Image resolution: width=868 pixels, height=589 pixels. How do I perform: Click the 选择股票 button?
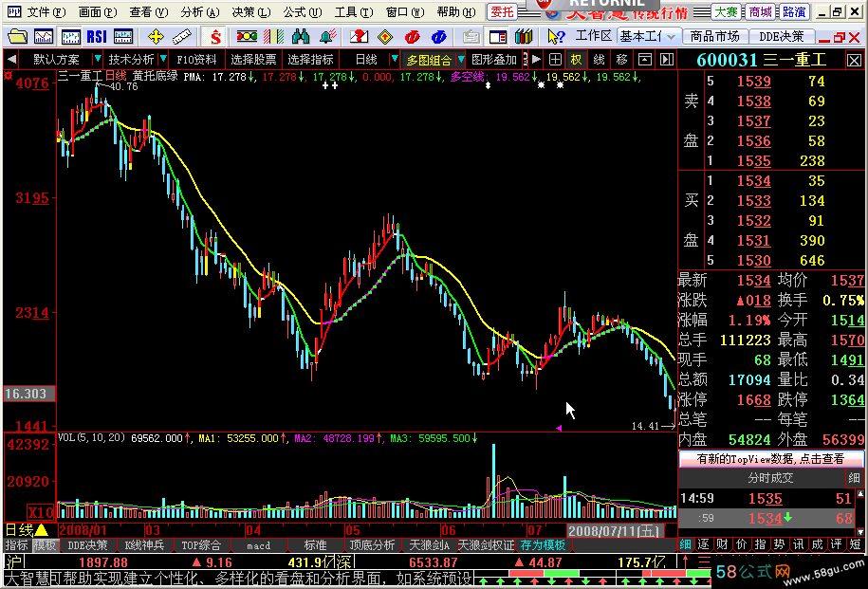253,59
